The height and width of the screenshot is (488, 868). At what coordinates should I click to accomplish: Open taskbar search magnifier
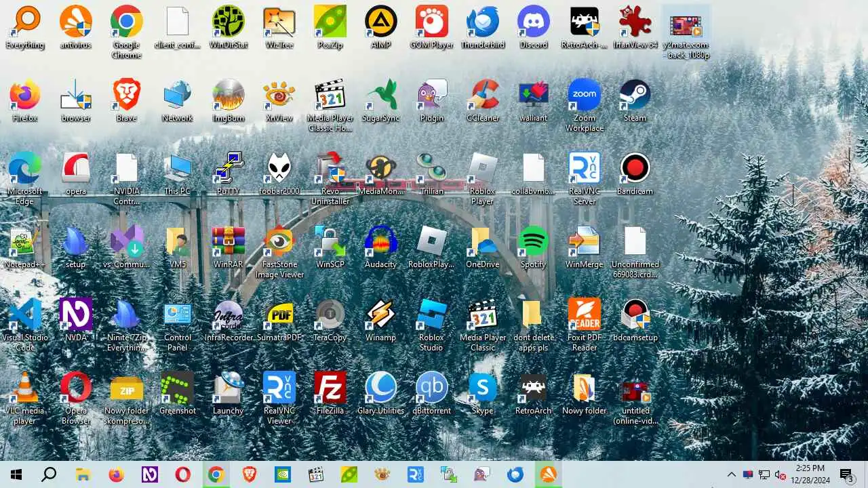tap(49, 474)
